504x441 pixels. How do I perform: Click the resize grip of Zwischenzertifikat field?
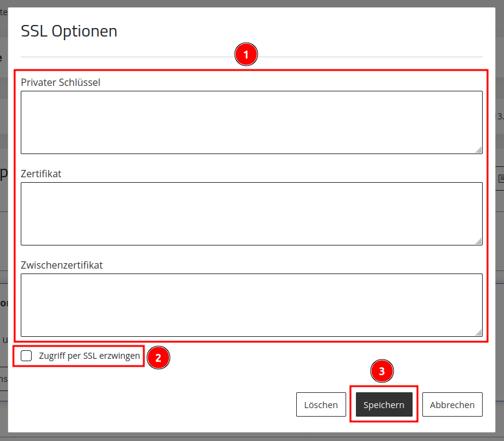(x=478, y=333)
